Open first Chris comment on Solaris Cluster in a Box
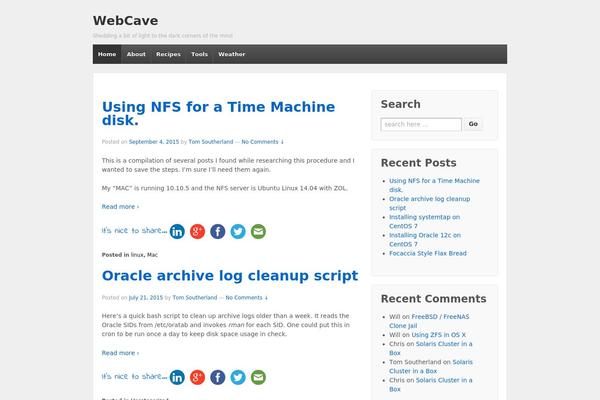 click(431, 348)
